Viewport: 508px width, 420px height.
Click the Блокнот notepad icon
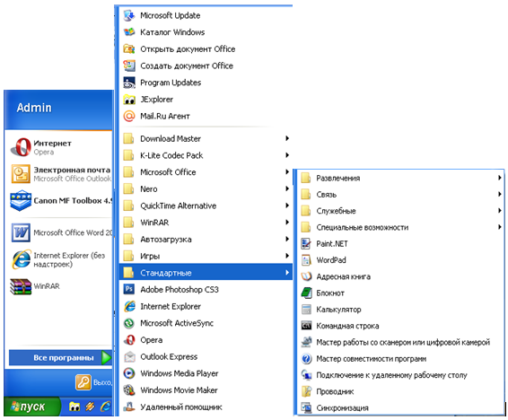click(306, 293)
